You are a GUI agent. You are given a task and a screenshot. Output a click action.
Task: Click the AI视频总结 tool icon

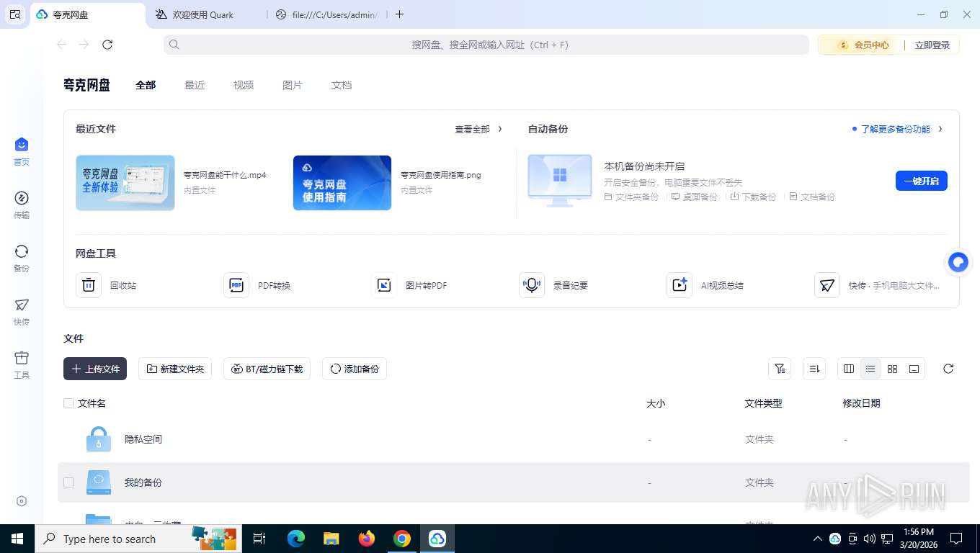click(680, 285)
